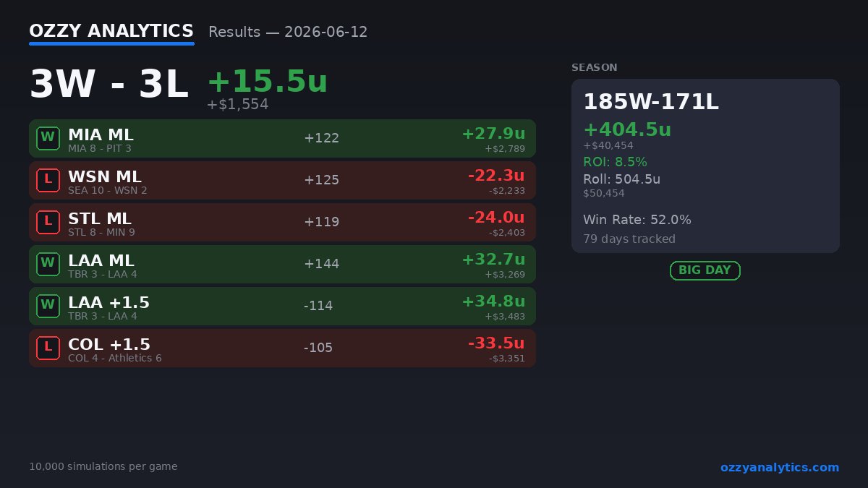
Task: Click the ROI: 8.5% stat
Action: 615,162
